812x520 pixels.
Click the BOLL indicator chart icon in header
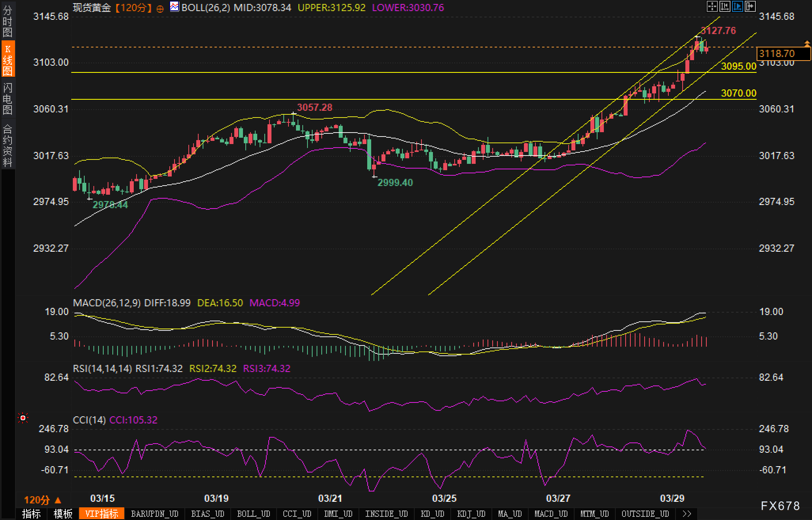tap(174, 6)
